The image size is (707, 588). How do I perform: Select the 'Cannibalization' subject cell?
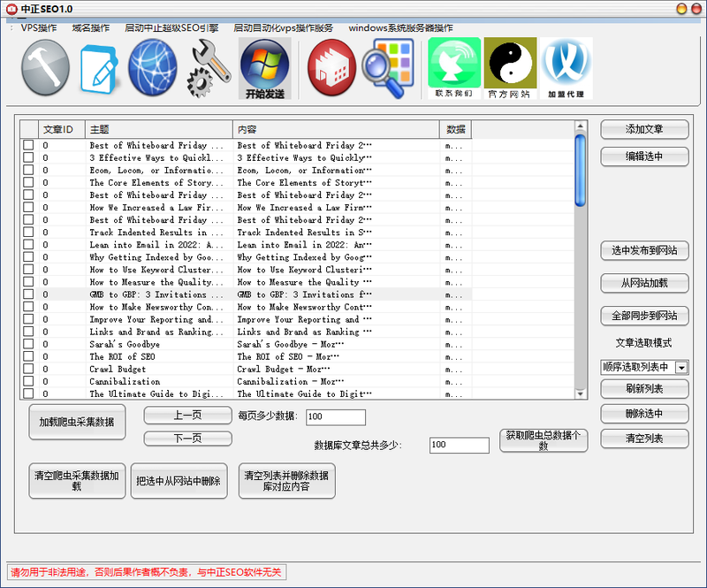(159, 381)
